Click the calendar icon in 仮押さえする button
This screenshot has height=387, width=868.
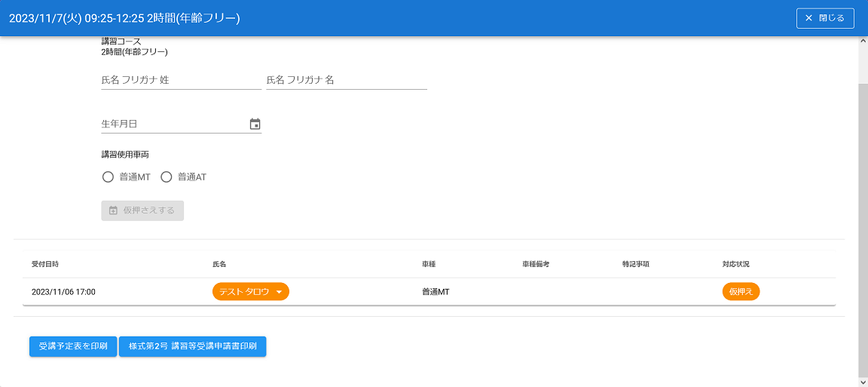113,210
